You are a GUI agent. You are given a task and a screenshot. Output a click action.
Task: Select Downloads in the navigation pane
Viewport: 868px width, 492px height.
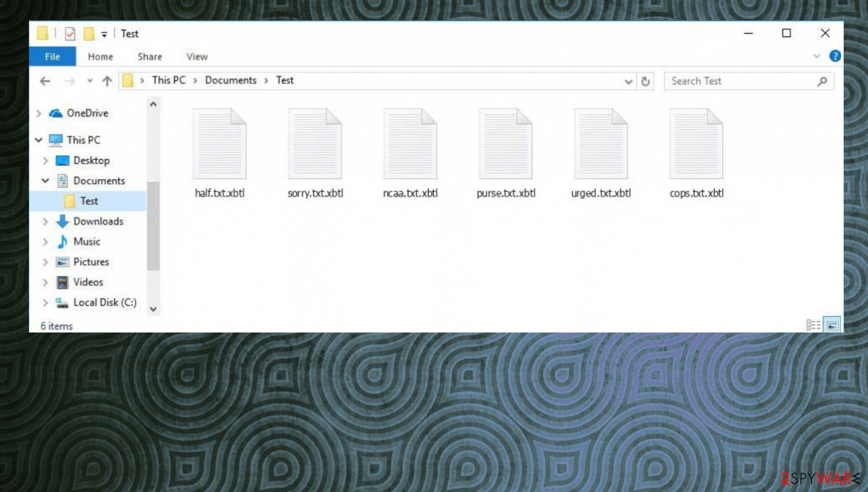tap(98, 221)
